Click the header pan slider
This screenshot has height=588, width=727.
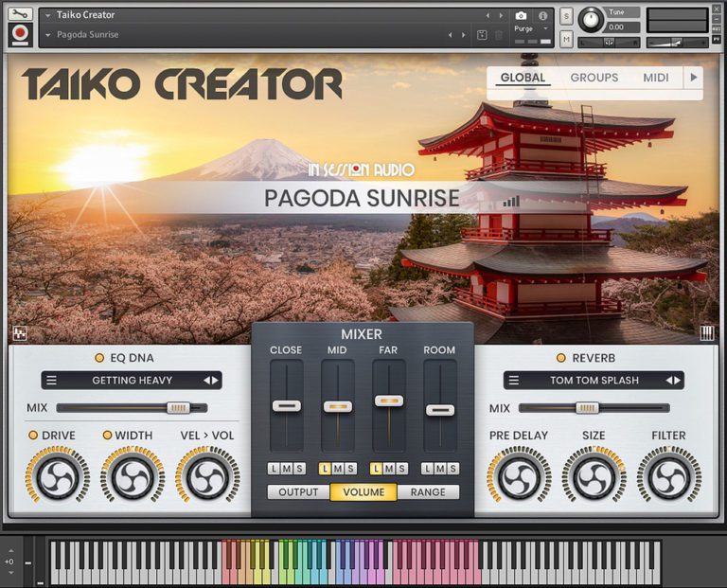pyautogui.click(x=609, y=43)
